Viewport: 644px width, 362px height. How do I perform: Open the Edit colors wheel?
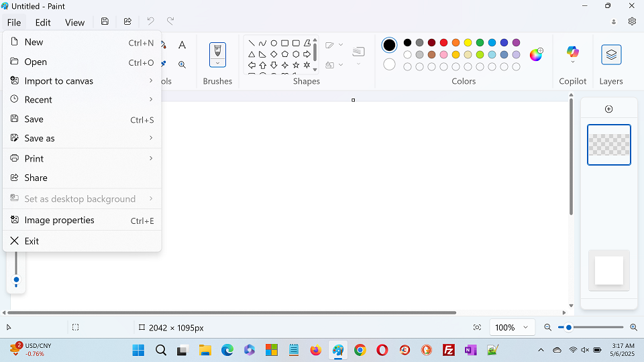(x=536, y=55)
